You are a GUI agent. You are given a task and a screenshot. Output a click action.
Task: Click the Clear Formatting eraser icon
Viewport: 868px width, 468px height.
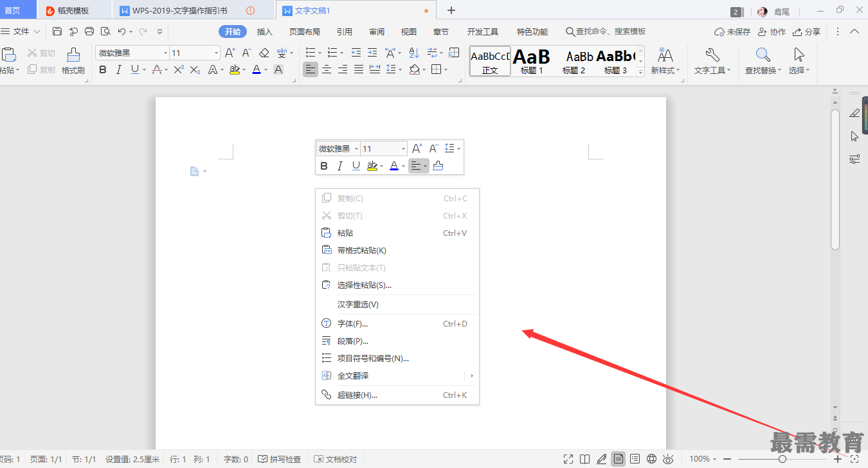click(x=264, y=53)
